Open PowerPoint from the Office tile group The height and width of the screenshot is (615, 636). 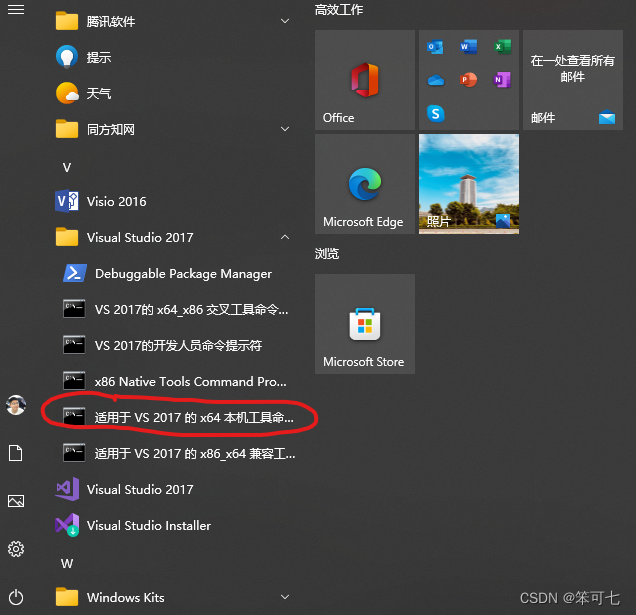click(468, 80)
